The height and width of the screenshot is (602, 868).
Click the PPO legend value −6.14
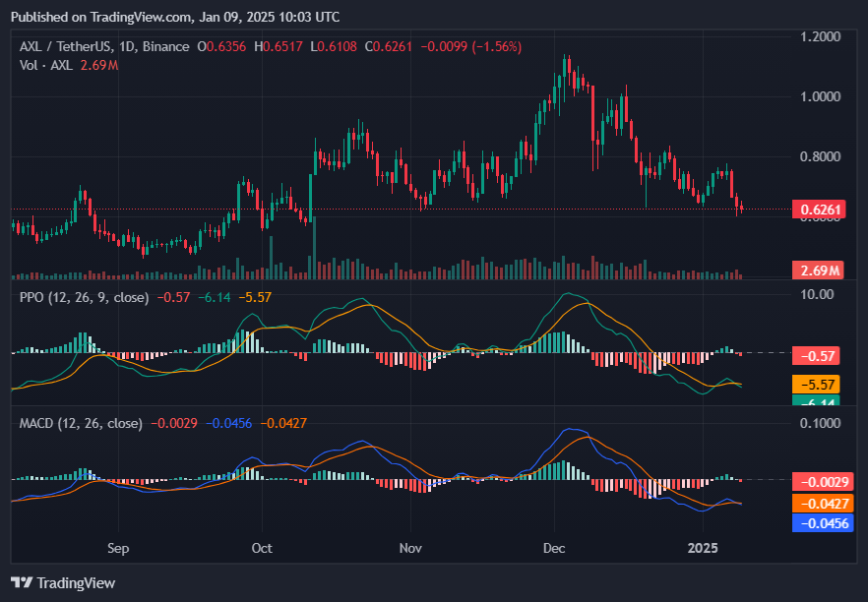[x=215, y=298]
